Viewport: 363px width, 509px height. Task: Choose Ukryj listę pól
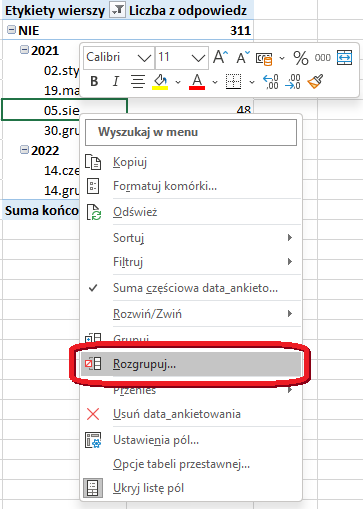pyautogui.click(x=191, y=488)
